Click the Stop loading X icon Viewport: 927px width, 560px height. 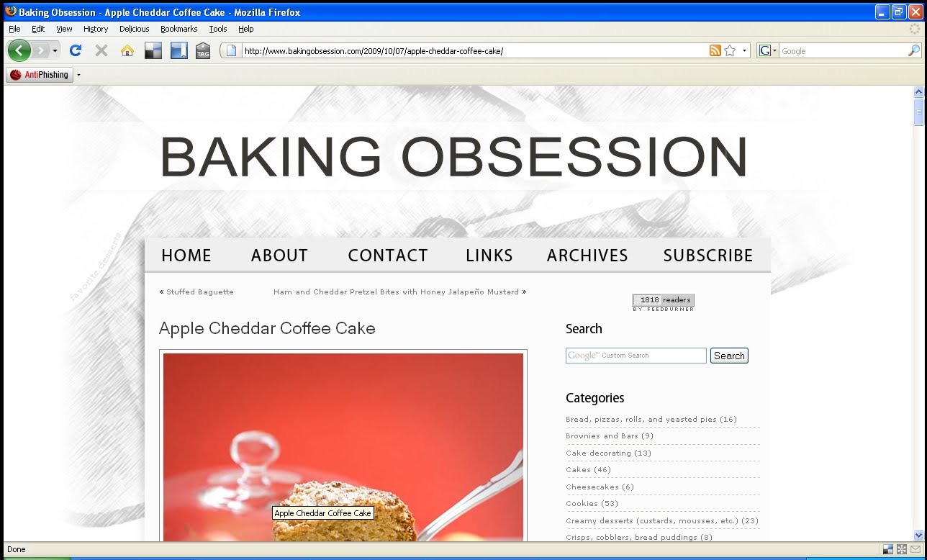(x=101, y=50)
